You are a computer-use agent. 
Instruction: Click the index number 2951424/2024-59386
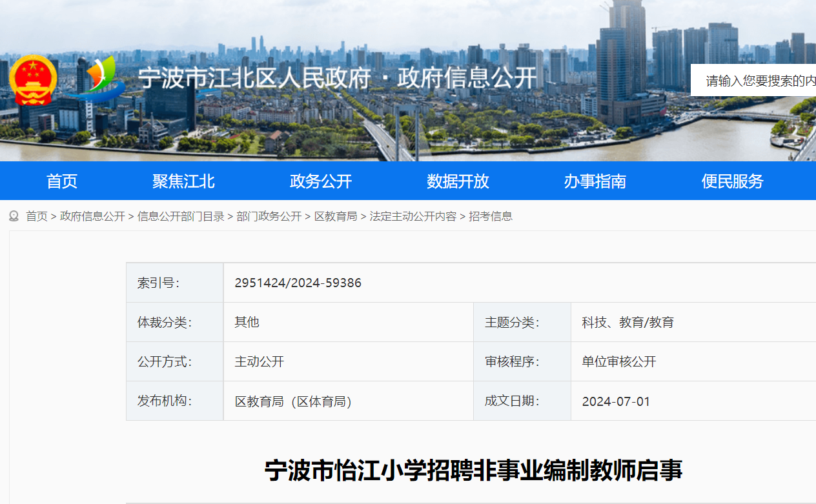tap(298, 283)
